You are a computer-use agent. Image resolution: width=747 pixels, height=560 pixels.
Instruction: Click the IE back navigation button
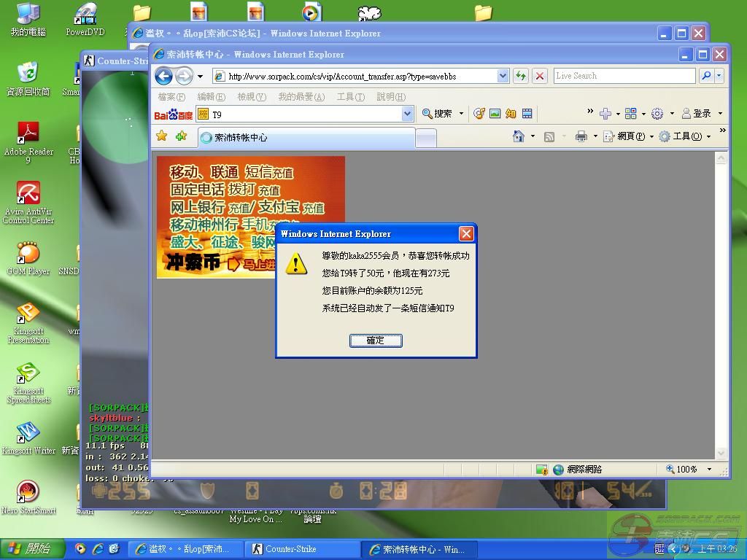[164, 76]
